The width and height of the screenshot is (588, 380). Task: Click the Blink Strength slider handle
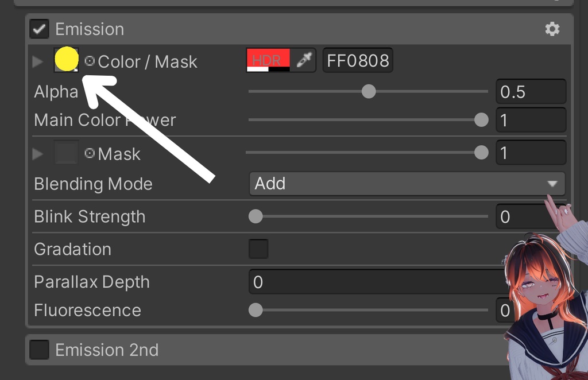[x=256, y=216]
